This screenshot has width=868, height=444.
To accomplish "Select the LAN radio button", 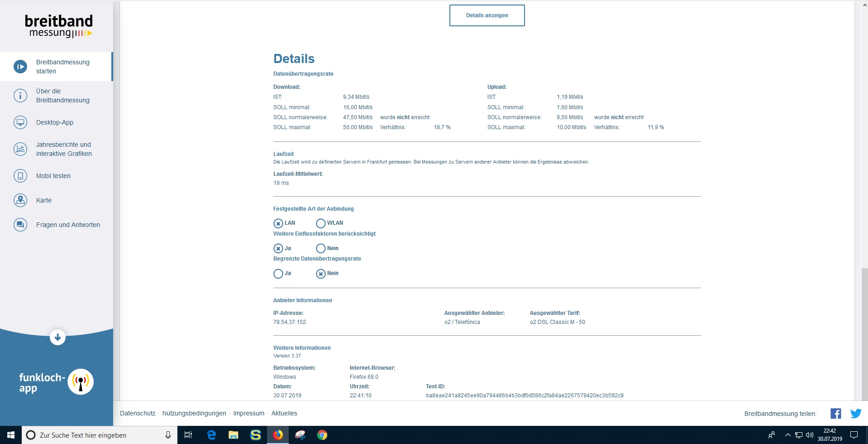I will coord(278,223).
